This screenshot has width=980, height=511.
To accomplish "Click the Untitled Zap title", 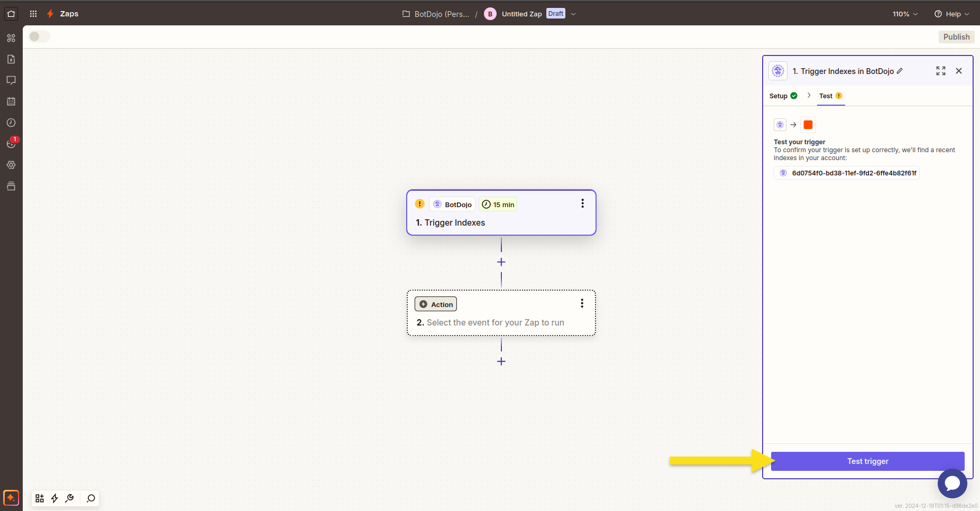I will point(521,14).
